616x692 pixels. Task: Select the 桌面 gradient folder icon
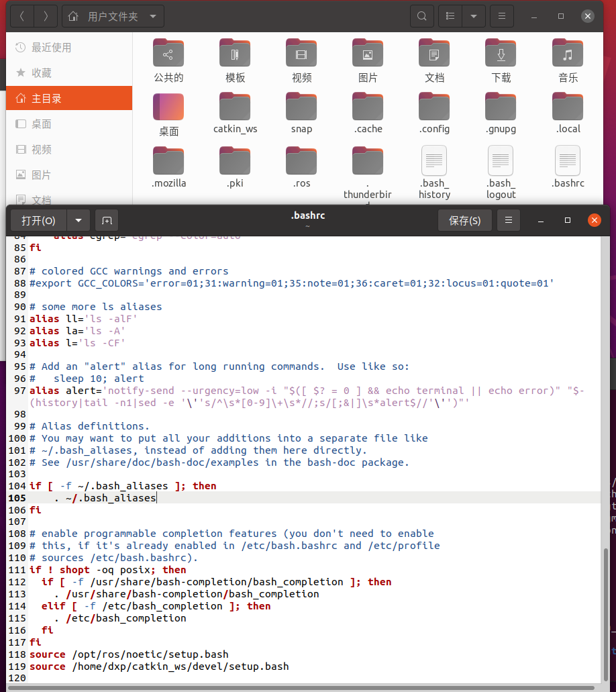[x=168, y=107]
